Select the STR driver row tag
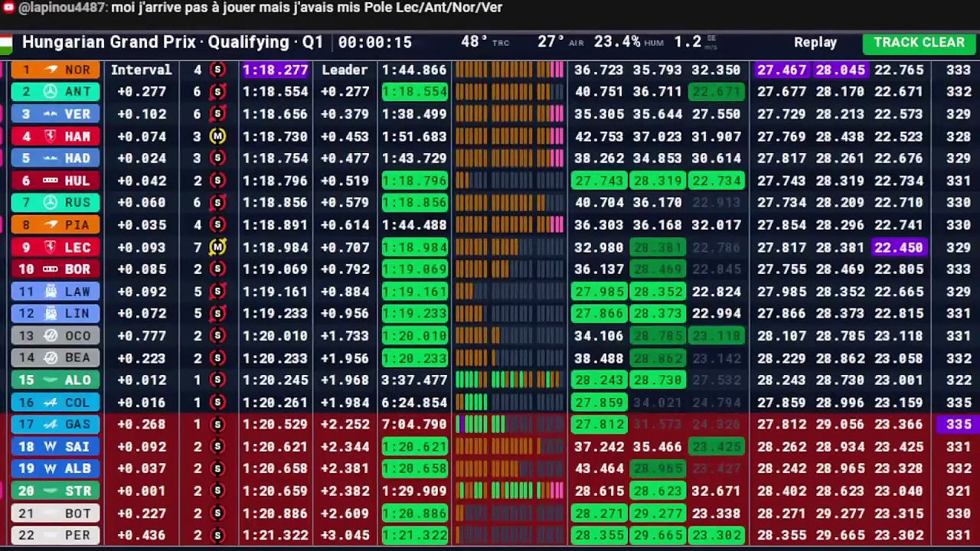The image size is (980, 551). (x=55, y=491)
